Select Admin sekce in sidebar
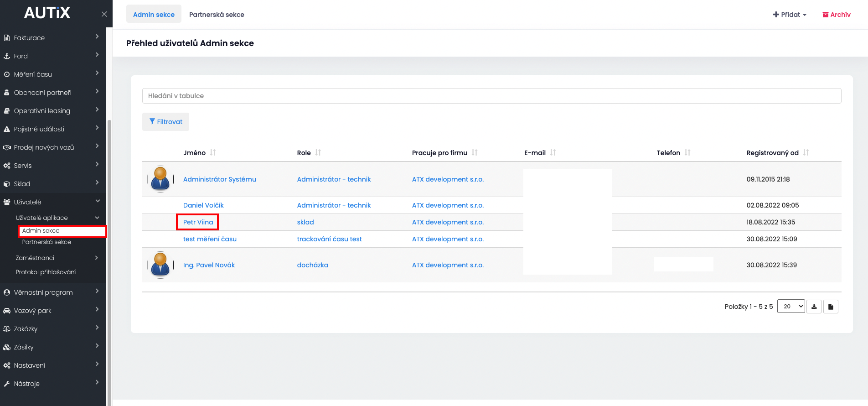The image size is (868, 406). click(41, 231)
